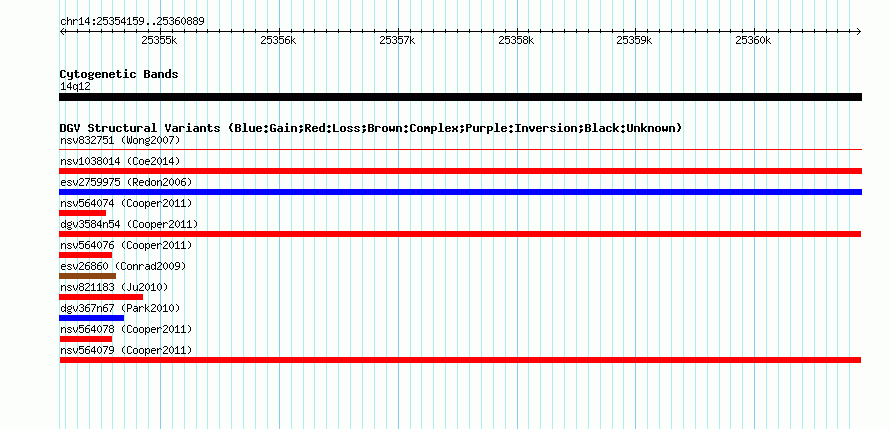Open the nsv832751 (Wong2007) variant label
The height and width of the screenshot is (429, 890).
coord(120,140)
